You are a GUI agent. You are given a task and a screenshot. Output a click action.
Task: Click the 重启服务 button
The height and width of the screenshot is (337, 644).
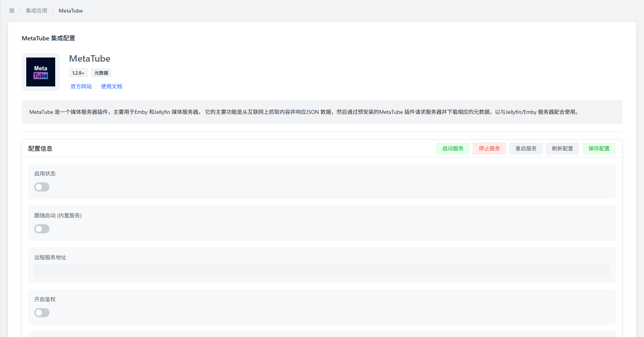point(526,149)
